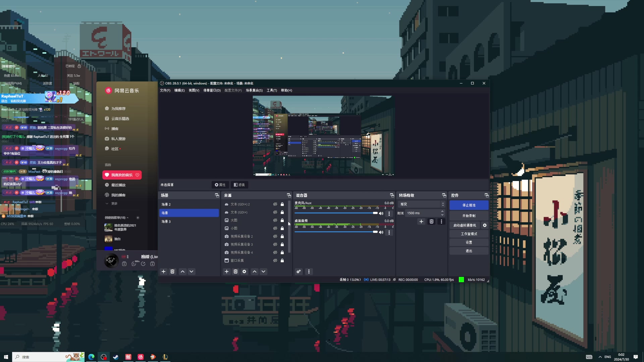644x362 pixels.
Task: Open the 渐变 transition type dropdown
Action: pos(422,204)
